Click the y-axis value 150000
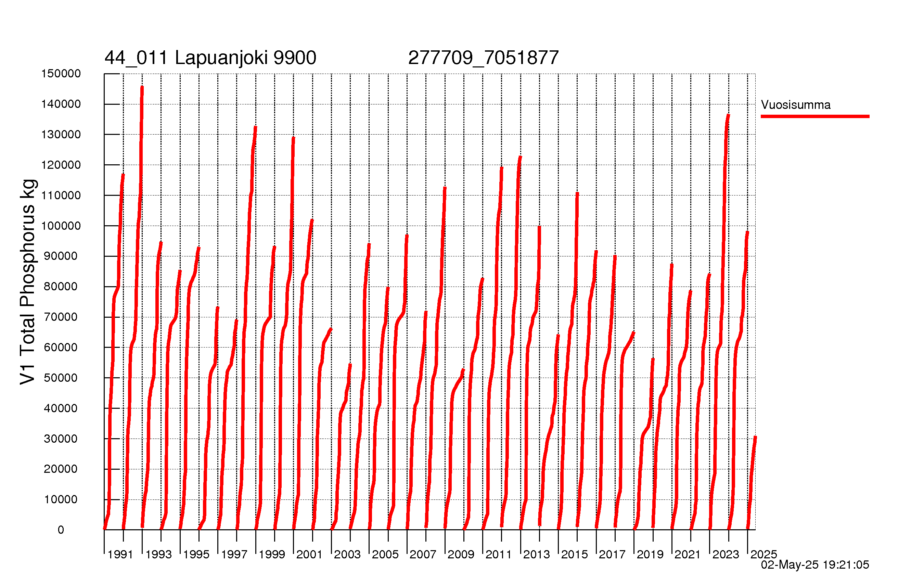The width and height of the screenshot is (924, 582). [61, 74]
